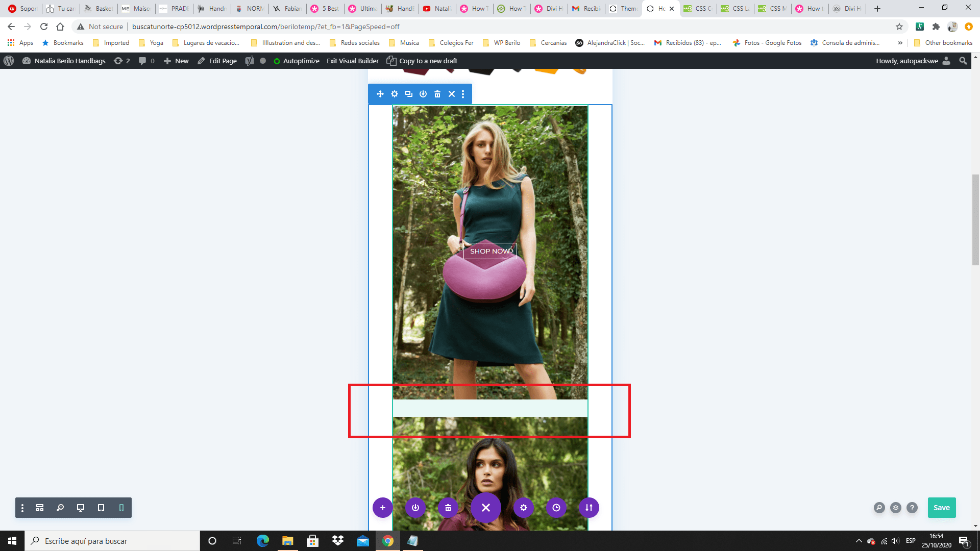
Task: Switch to desktop view icon
Action: (x=81, y=508)
